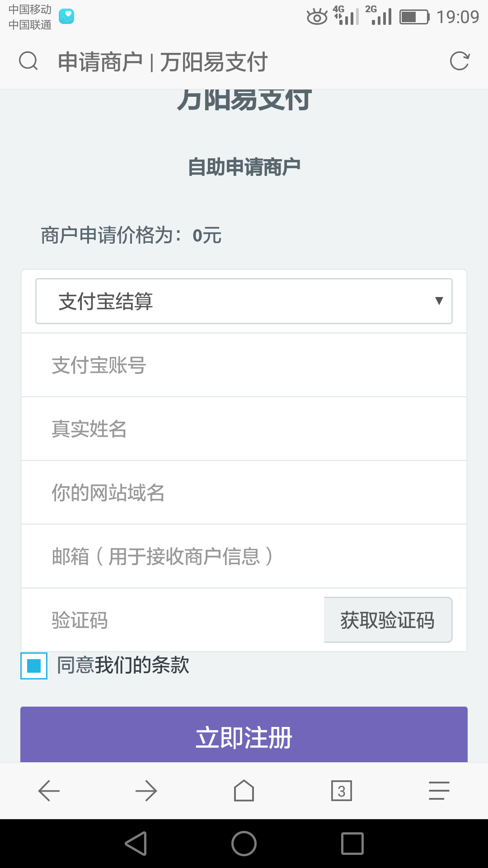488x868 pixels.
Task: Open the tab switcher showing 3 tabs
Action: [x=341, y=790]
